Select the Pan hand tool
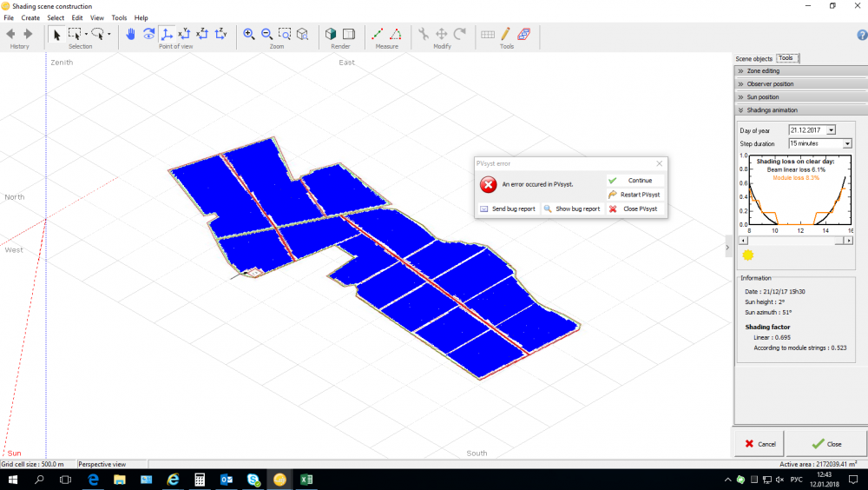The height and width of the screenshot is (490, 868). pos(131,34)
